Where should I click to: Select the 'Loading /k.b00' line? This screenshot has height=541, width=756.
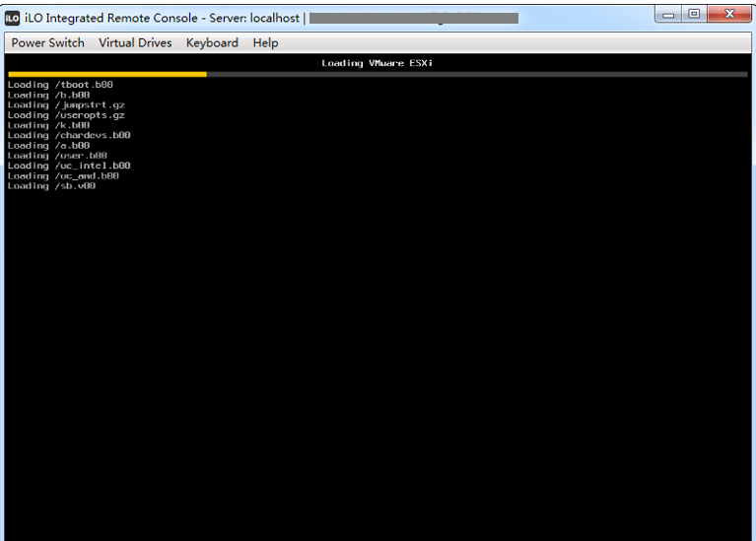coord(48,125)
